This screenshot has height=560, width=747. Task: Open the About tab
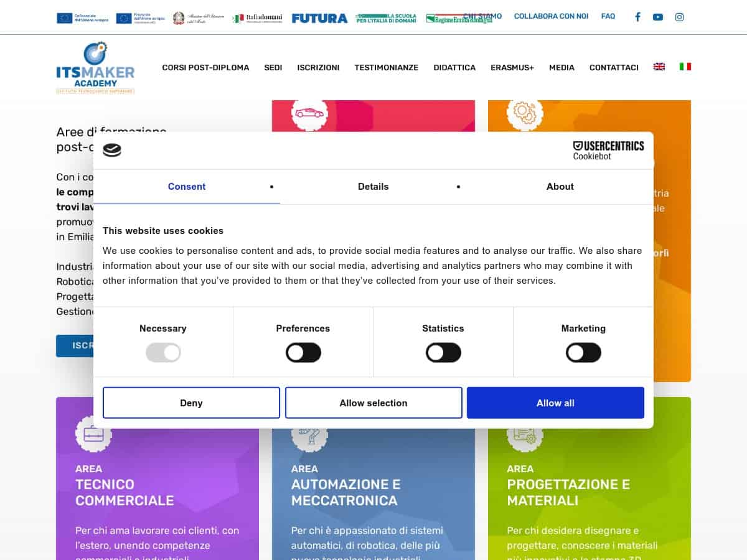tap(560, 187)
